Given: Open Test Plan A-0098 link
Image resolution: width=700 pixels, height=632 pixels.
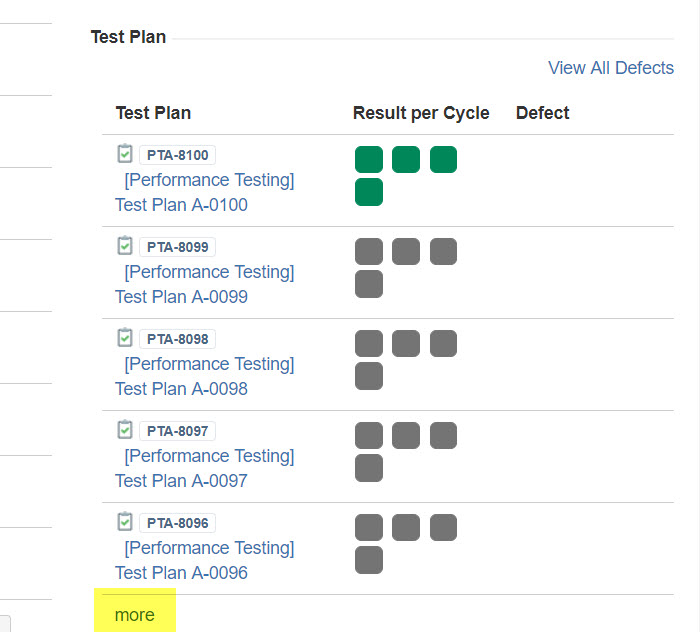Looking at the screenshot, I should pyautogui.click(x=181, y=389).
